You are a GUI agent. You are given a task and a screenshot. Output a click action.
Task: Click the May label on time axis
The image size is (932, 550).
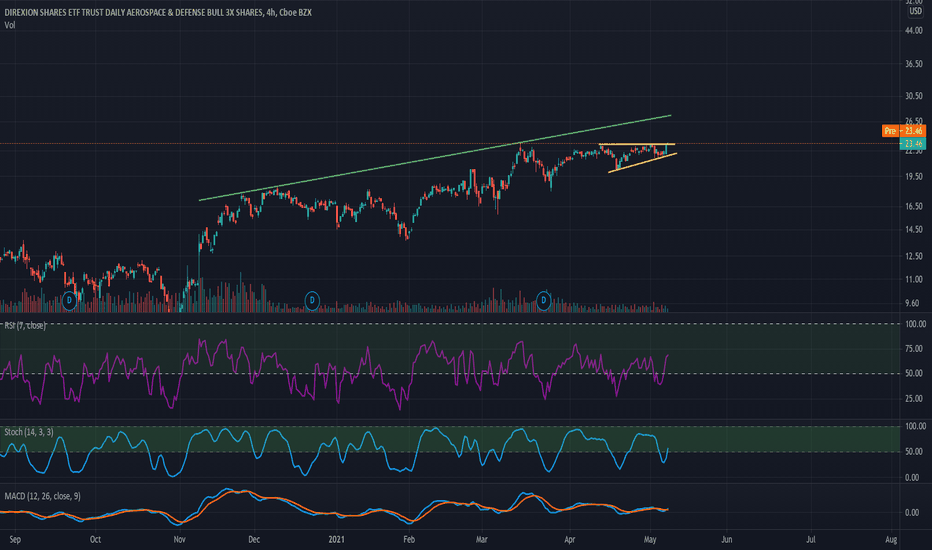pyautogui.click(x=650, y=540)
